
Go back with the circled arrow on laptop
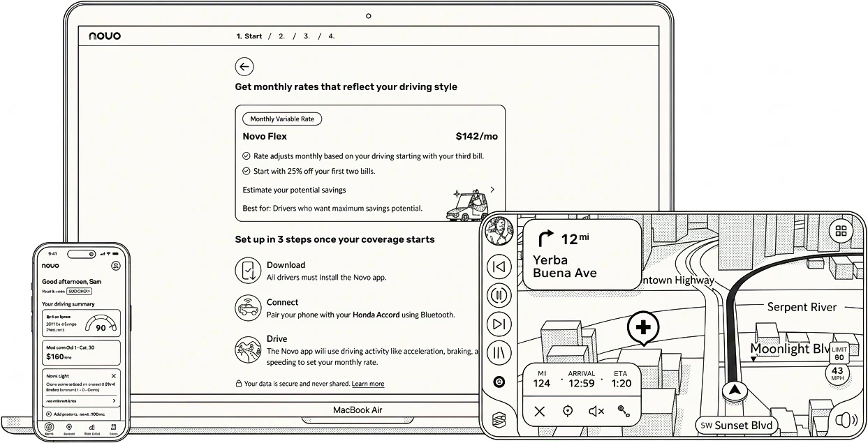point(244,67)
